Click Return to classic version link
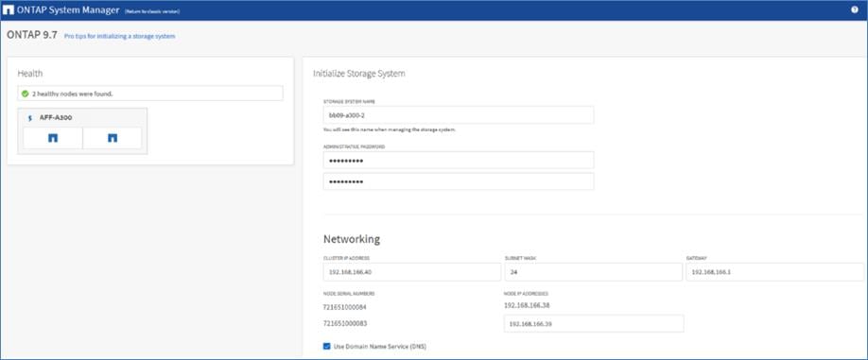The image size is (868, 360). tap(152, 11)
